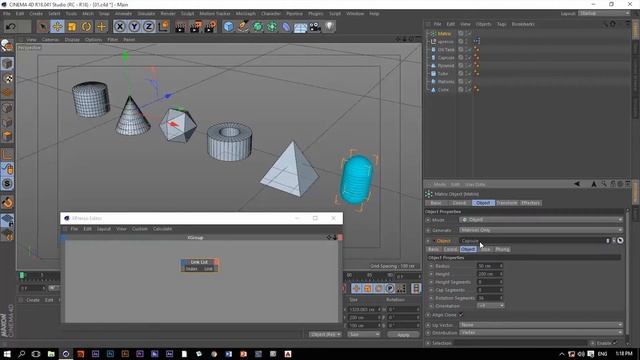This screenshot has height=360, width=640.
Task: Collapse the Object link field expander triangle
Action: (x=433, y=241)
